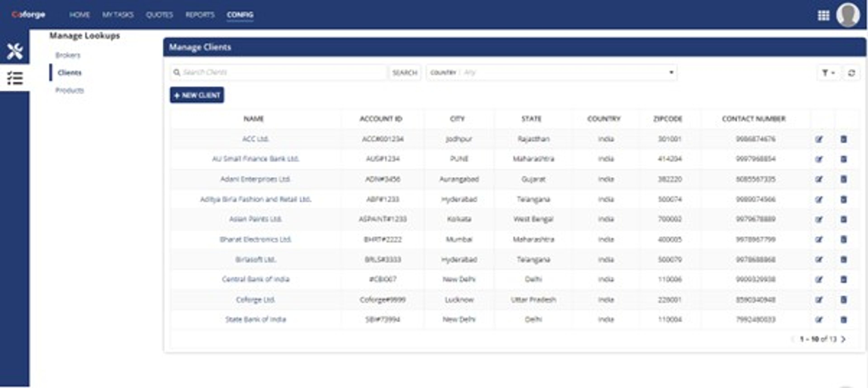
Task: Click the Jodhpur city cell
Action: click(x=459, y=139)
